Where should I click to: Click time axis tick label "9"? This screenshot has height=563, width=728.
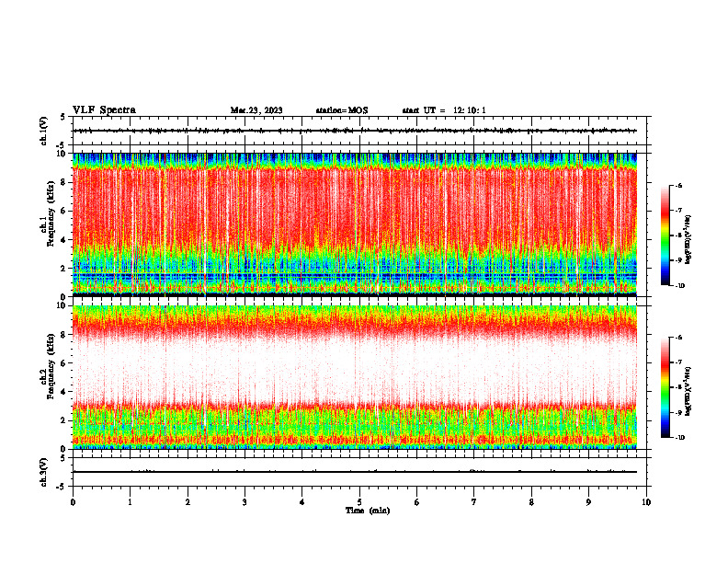point(588,502)
